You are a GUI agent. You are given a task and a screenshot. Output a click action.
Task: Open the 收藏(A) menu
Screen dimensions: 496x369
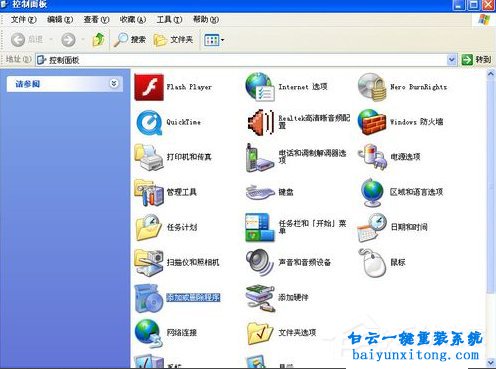tap(133, 20)
